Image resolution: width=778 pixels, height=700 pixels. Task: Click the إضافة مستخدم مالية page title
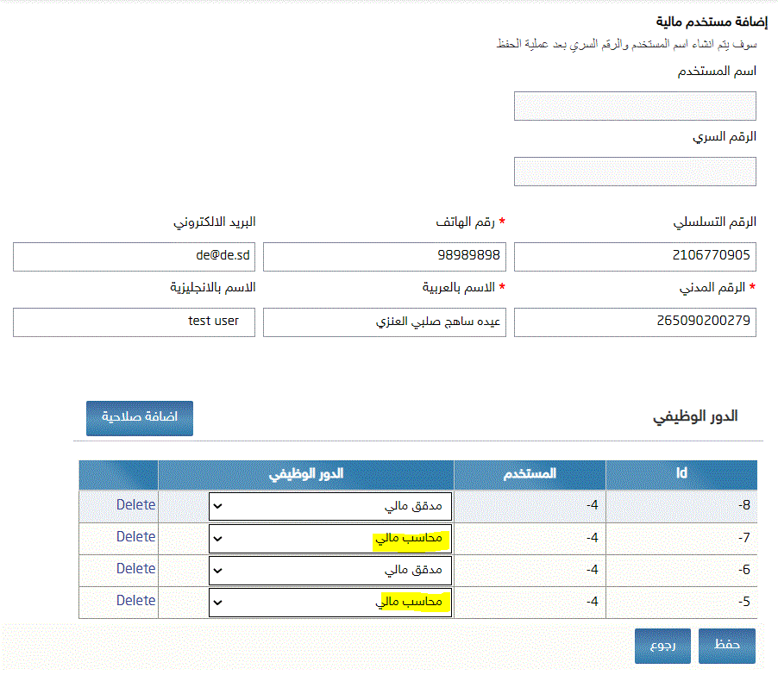click(x=712, y=22)
